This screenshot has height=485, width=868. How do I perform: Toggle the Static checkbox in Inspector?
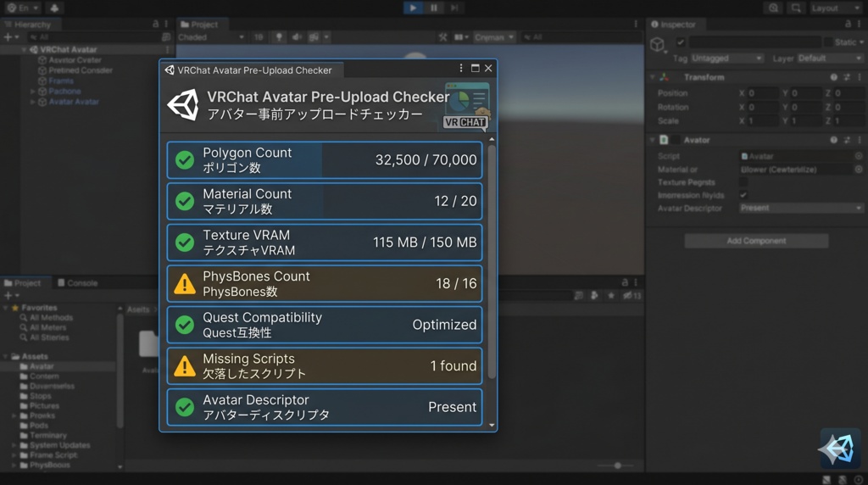point(828,42)
